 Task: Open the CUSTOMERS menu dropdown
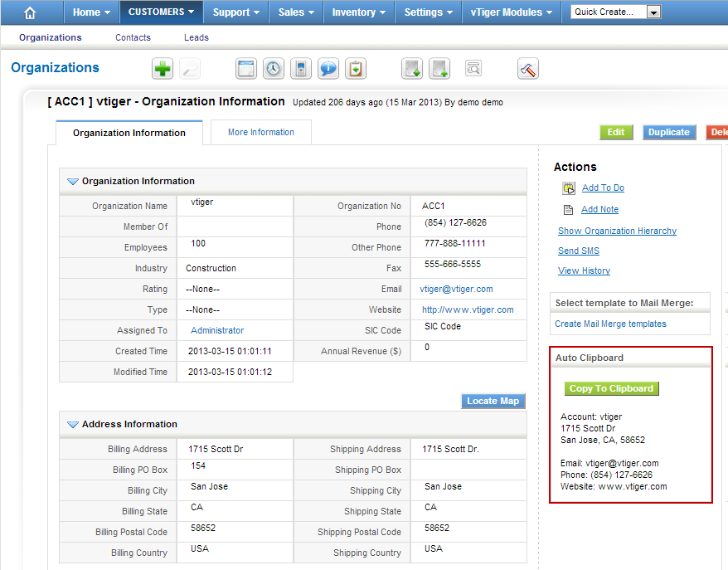click(161, 12)
